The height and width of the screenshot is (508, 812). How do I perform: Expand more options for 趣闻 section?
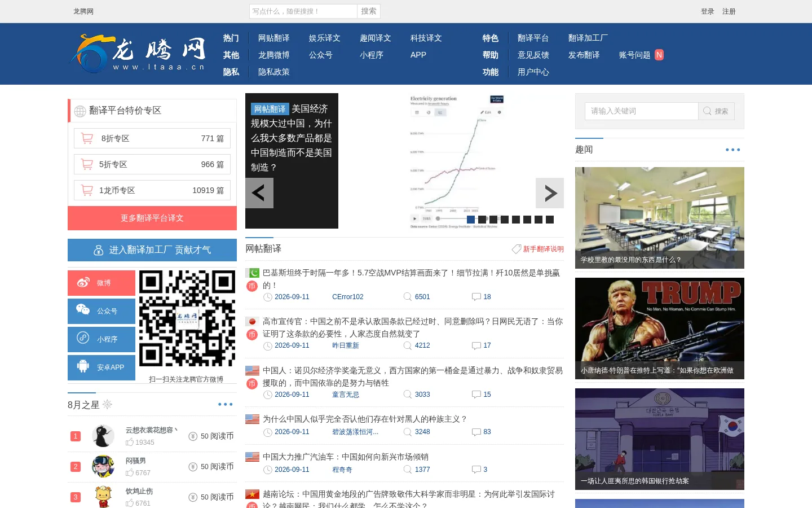click(x=732, y=150)
